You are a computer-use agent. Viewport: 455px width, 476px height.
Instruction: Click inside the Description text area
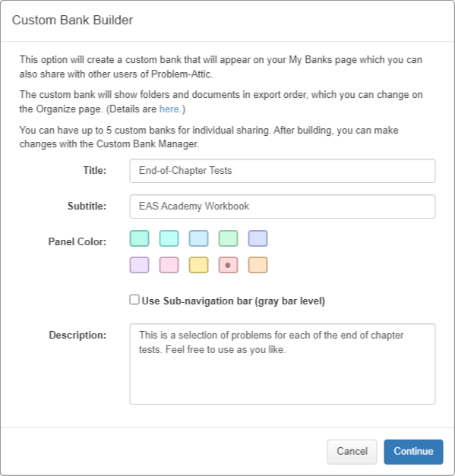coord(283,364)
